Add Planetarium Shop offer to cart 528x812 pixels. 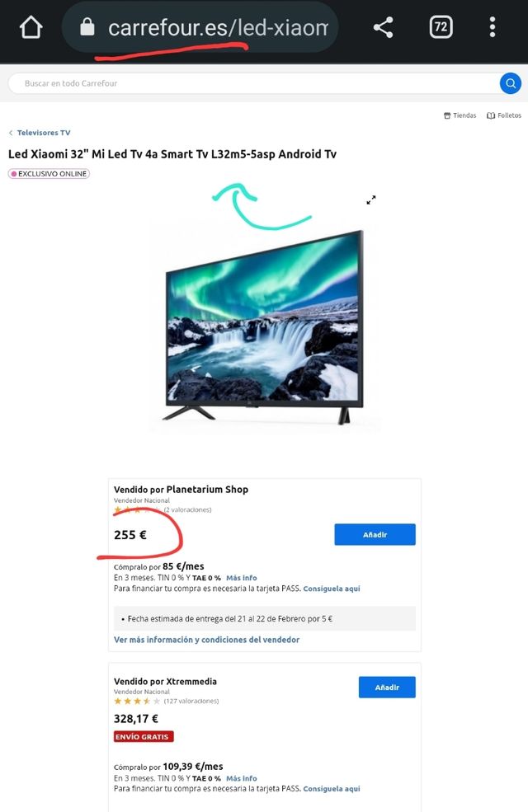375,534
